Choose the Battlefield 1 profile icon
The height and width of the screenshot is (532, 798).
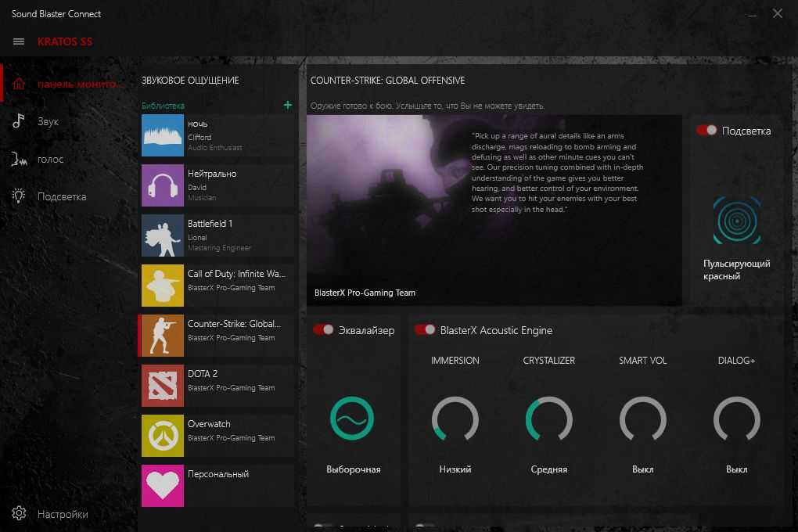coord(163,235)
